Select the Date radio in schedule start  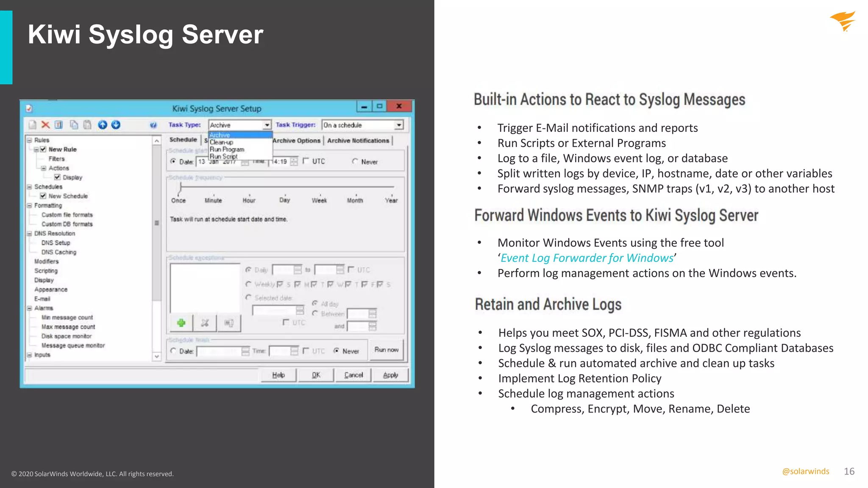coord(173,162)
